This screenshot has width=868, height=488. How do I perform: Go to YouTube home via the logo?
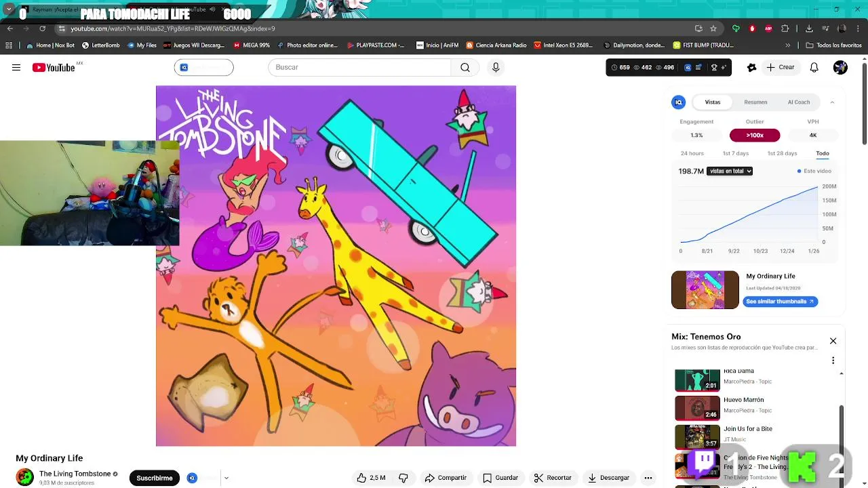tap(54, 67)
